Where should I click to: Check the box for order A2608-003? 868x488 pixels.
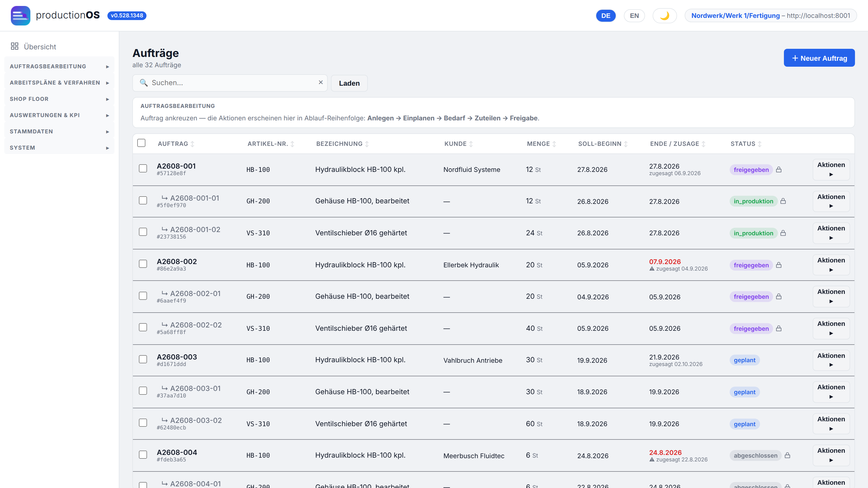[x=143, y=359]
